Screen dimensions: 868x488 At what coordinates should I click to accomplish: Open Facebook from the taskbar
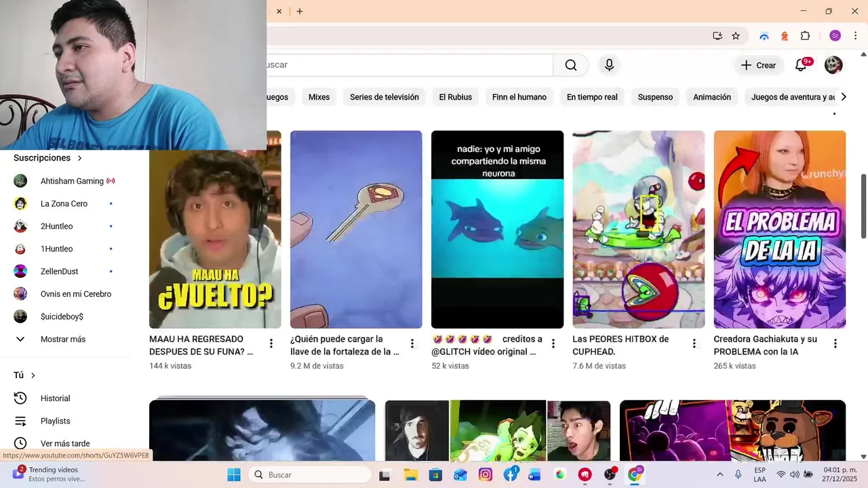point(511,474)
